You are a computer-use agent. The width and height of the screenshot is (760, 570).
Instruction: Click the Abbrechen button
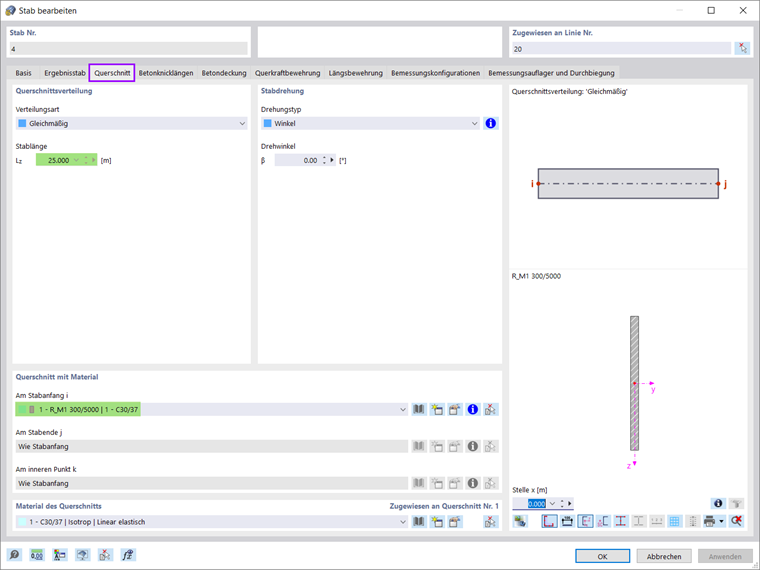664,556
